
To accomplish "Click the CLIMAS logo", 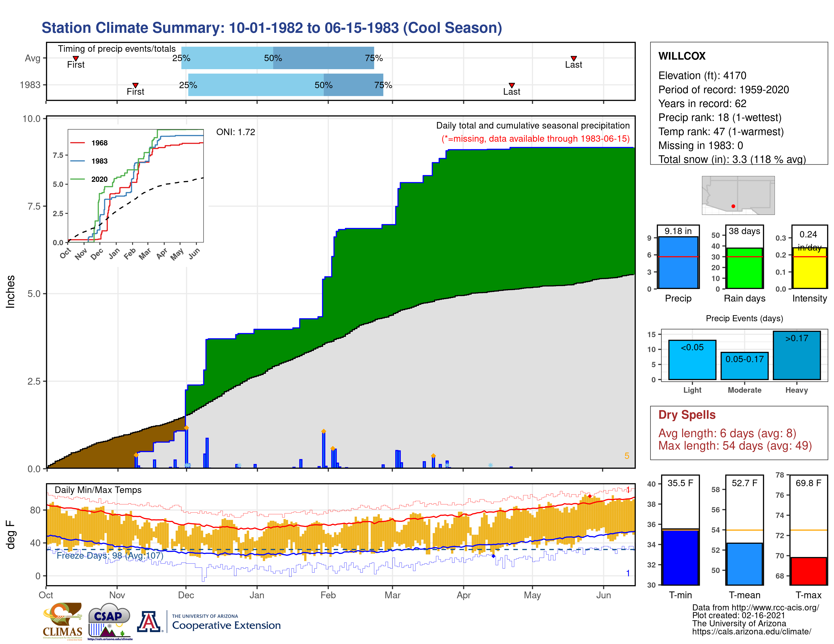I will tap(62, 621).
